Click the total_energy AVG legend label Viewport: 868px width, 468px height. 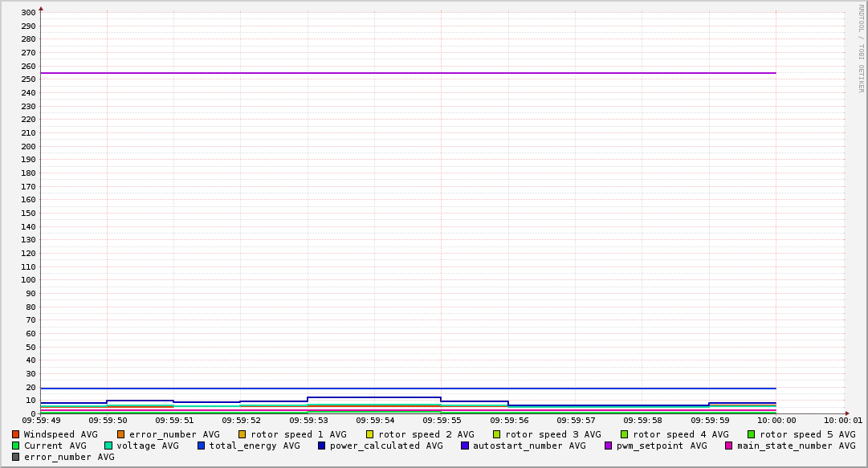coord(255,446)
